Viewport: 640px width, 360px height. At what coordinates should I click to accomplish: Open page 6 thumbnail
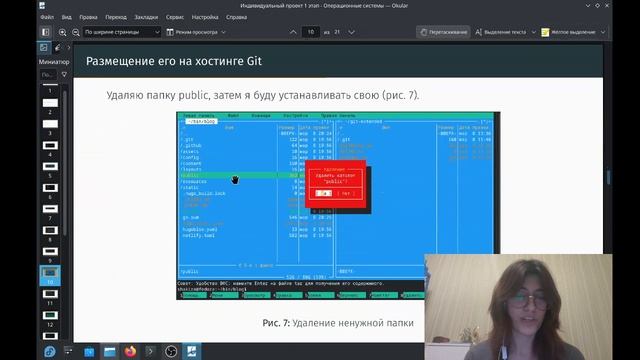pyautogui.click(x=50, y=188)
